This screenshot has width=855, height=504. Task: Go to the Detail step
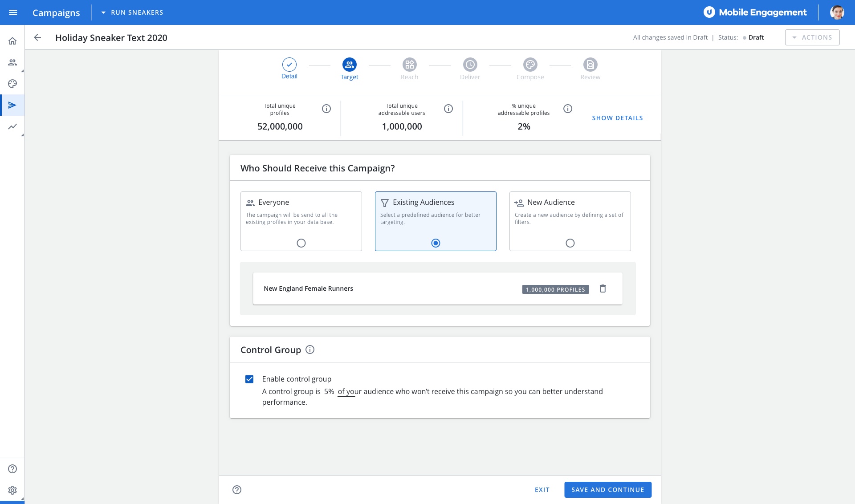pyautogui.click(x=289, y=69)
